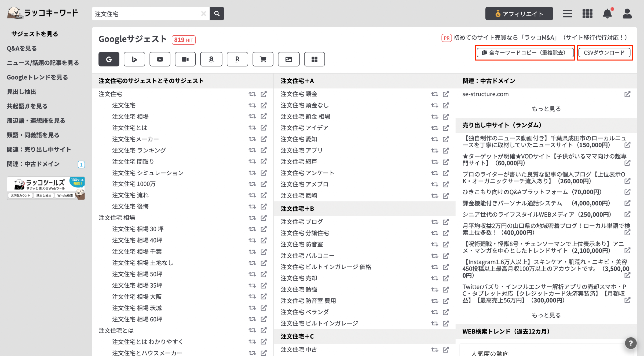Click もっと見る under 売り出し中サイト
644x356 pixels.
pos(546,315)
